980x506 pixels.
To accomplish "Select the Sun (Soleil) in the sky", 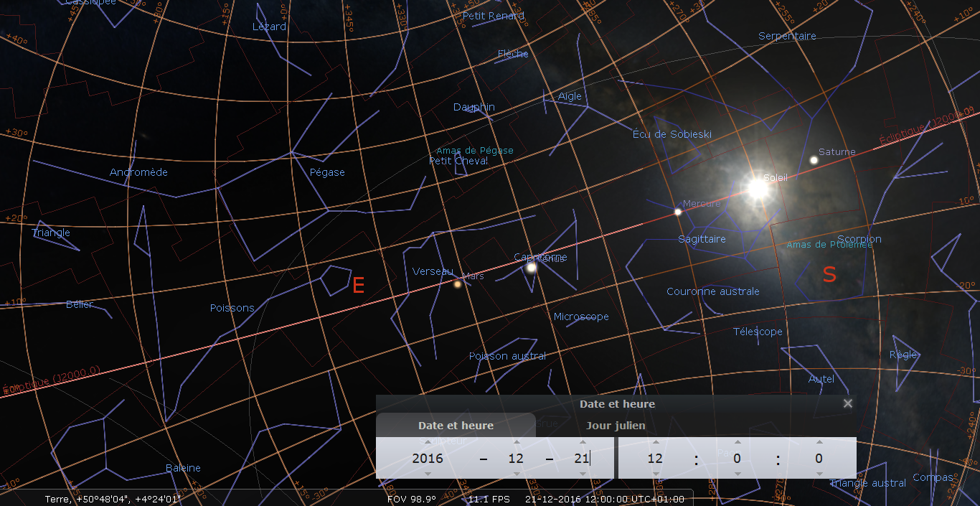I will tap(758, 188).
